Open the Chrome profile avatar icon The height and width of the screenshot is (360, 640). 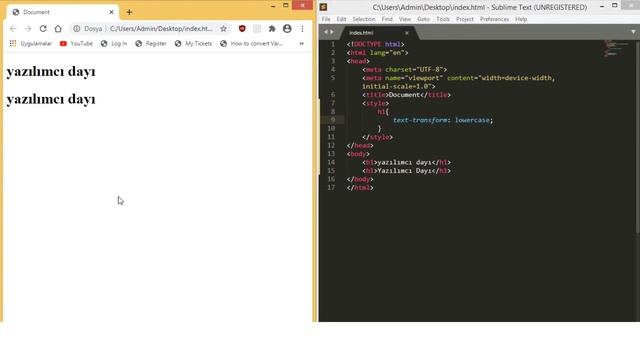coord(287,29)
